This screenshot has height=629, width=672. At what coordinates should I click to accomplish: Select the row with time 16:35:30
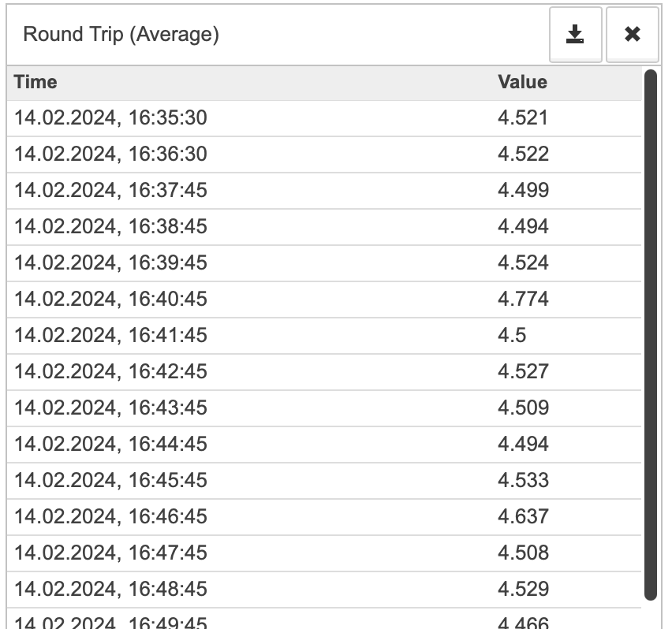coord(324,118)
